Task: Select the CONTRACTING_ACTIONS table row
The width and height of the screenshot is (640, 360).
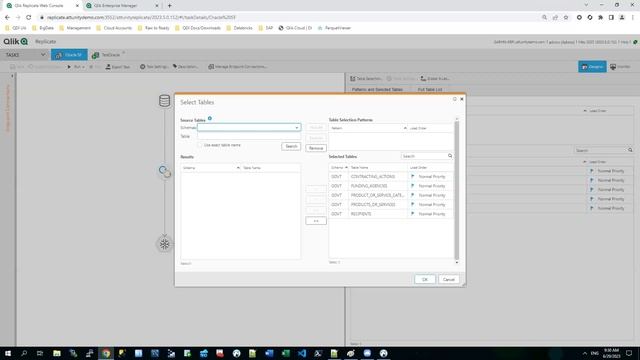Action: point(391,177)
